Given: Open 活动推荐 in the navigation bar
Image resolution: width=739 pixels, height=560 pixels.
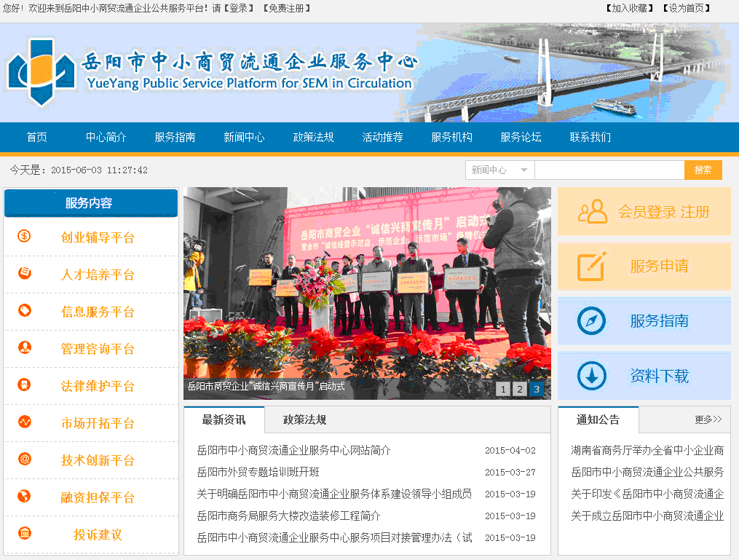Looking at the screenshot, I should pyautogui.click(x=382, y=137).
